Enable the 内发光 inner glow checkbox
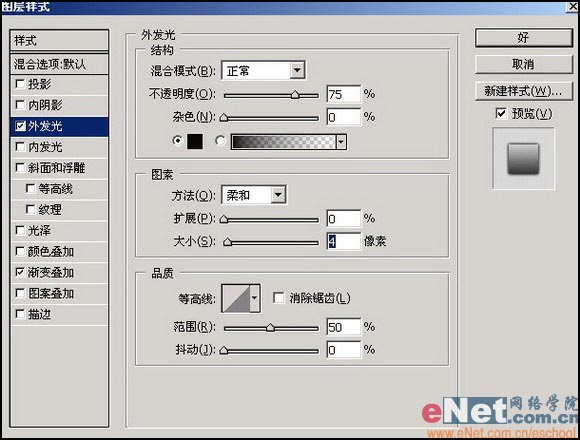 pyautogui.click(x=20, y=147)
